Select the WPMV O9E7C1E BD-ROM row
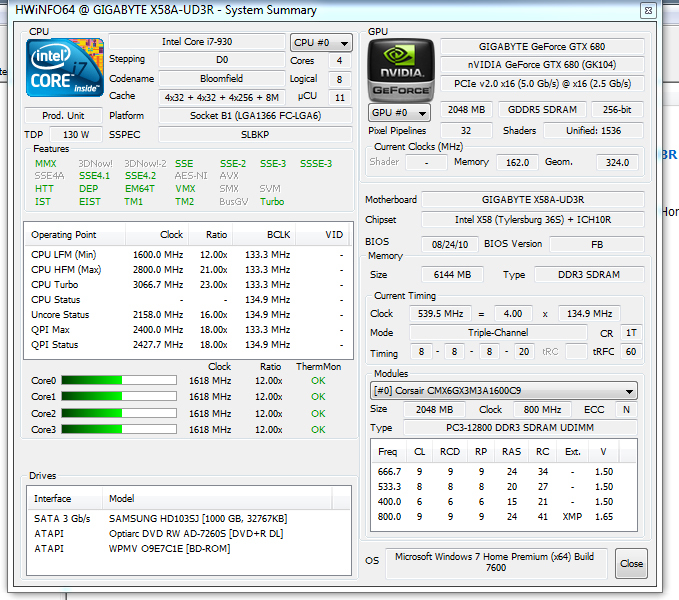Screen dimensions: 679x600 [189, 549]
